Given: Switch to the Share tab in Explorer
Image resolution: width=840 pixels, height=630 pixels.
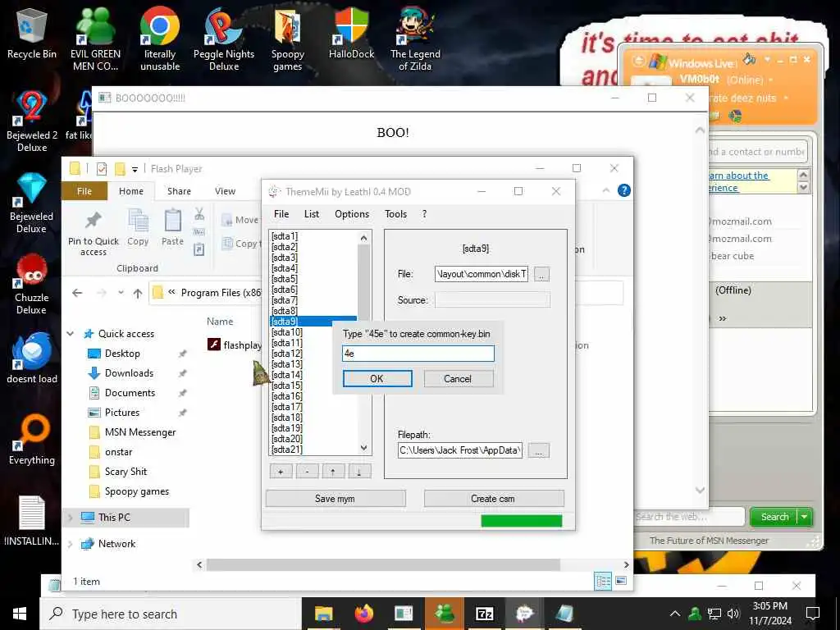Looking at the screenshot, I should click(x=179, y=191).
